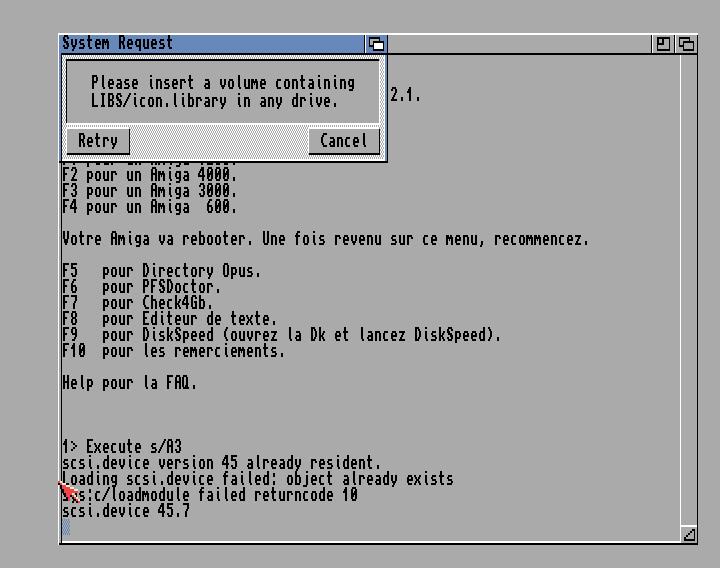Screen dimensions: 720x568
Task: Click System Request dialog depth gadget
Action: [376, 44]
